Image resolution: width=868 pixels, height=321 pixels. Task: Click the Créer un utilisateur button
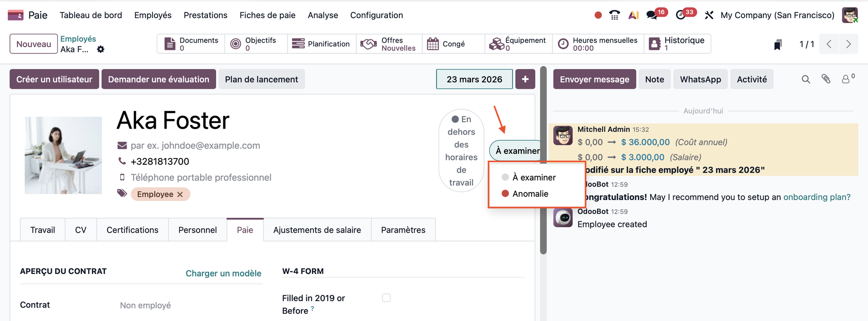[x=54, y=79]
